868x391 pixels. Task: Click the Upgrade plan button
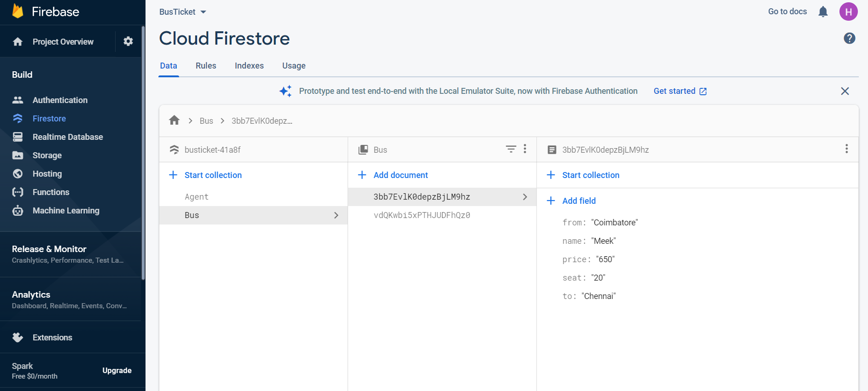(x=117, y=370)
